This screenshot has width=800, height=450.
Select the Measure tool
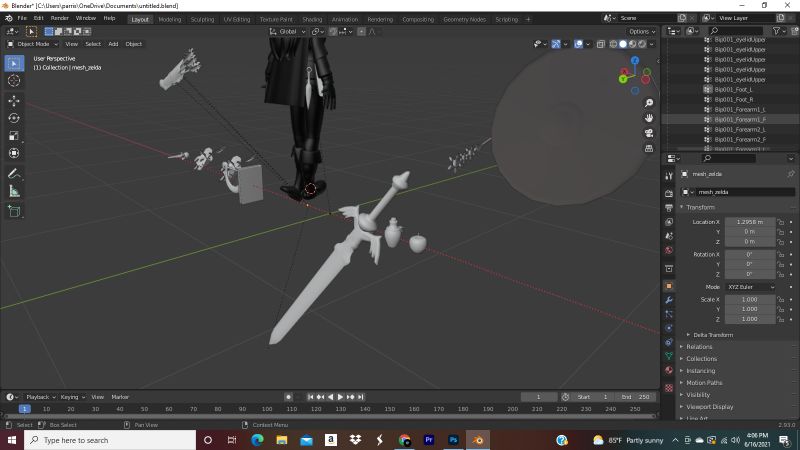click(x=14, y=191)
